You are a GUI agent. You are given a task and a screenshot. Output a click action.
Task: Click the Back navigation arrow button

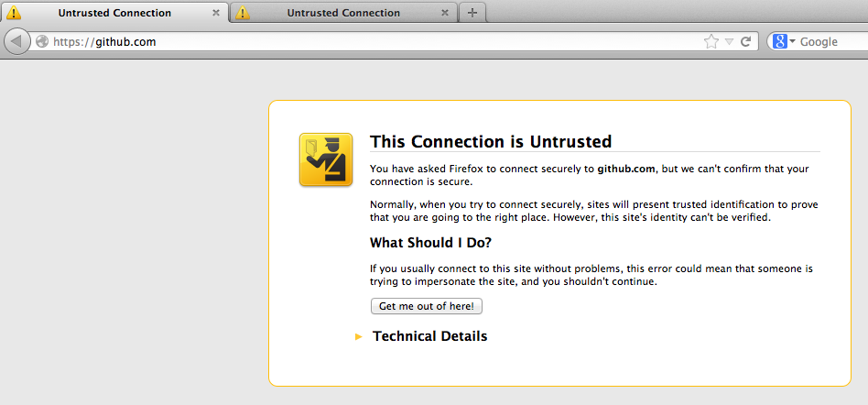pyautogui.click(x=17, y=41)
